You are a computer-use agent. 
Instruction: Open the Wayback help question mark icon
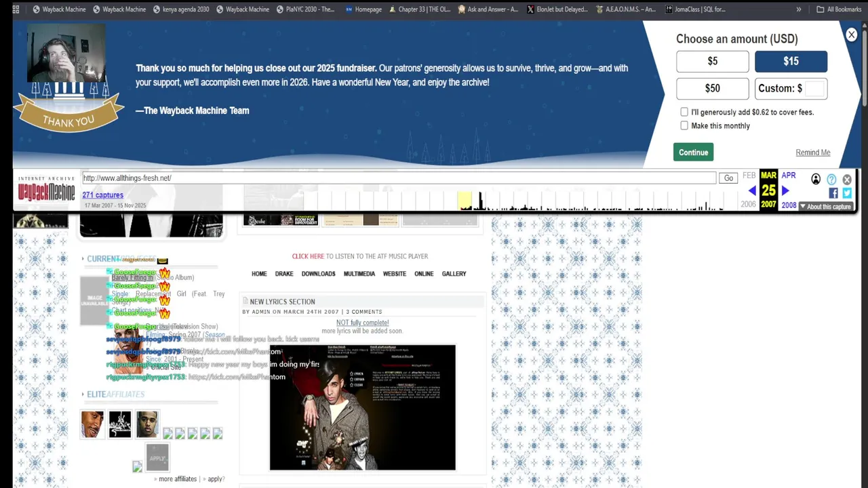[x=831, y=179]
